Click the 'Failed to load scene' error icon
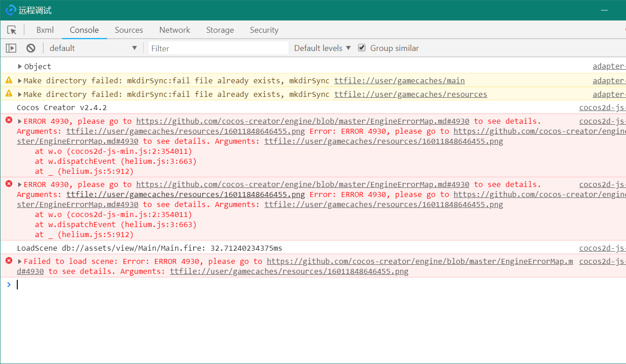Screen dimensions: 626x364 9,261
